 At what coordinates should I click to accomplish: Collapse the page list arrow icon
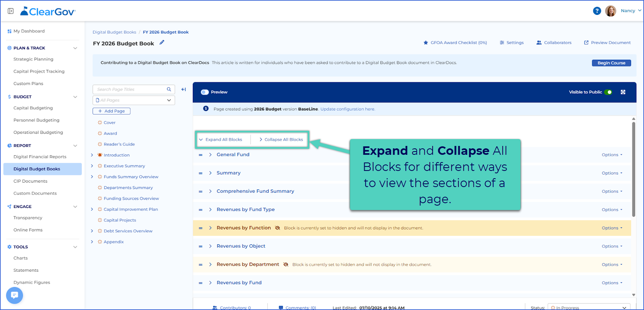184,89
